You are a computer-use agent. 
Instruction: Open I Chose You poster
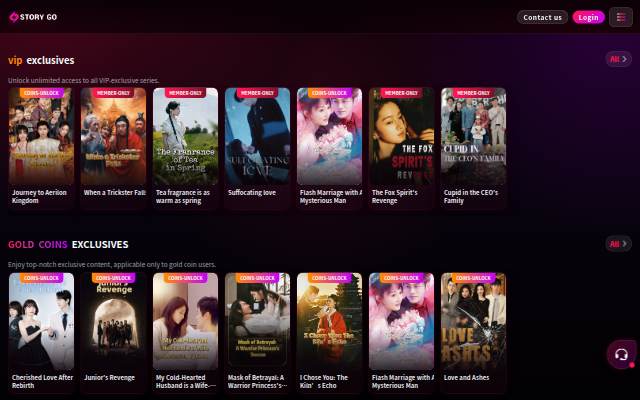[x=329, y=321]
